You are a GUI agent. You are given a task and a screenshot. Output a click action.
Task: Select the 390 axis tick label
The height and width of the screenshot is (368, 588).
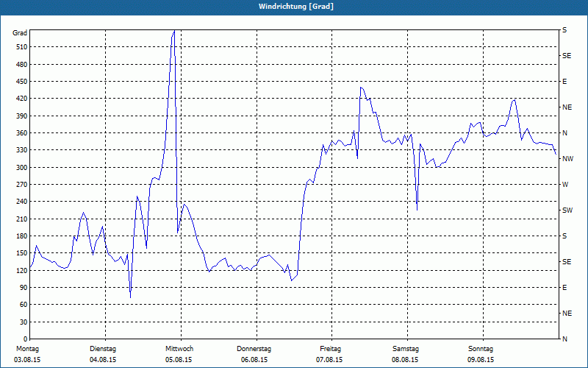[x=23, y=116]
